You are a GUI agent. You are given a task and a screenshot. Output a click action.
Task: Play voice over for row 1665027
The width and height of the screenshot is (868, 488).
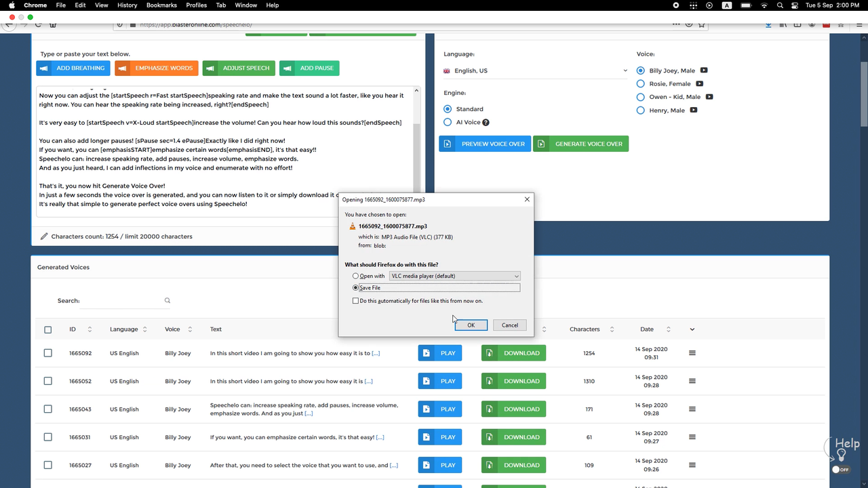(x=440, y=465)
